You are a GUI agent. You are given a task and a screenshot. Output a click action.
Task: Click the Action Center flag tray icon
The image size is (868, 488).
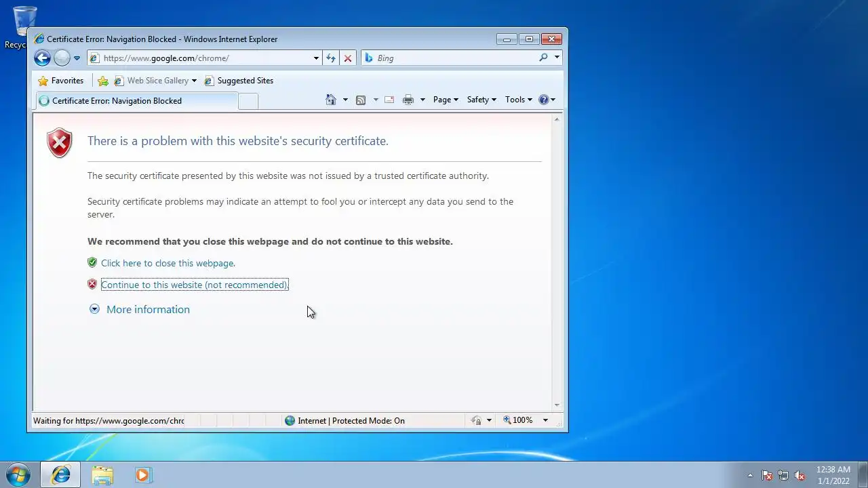click(x=767, y=476)
